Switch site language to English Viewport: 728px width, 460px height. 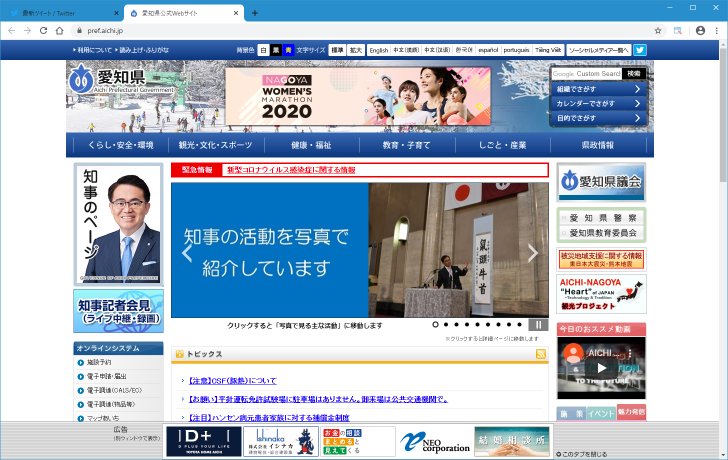click(379, 50)
